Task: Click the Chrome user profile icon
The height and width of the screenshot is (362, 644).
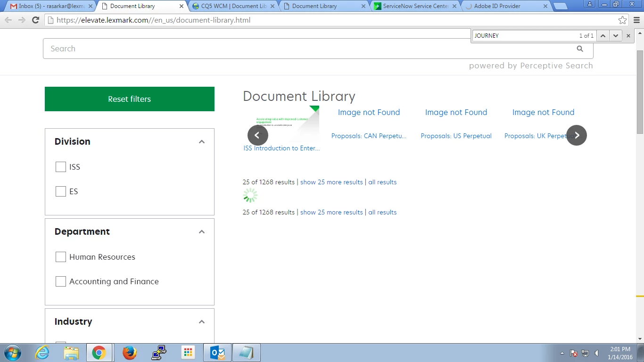Action: click(x=590, y=4)
